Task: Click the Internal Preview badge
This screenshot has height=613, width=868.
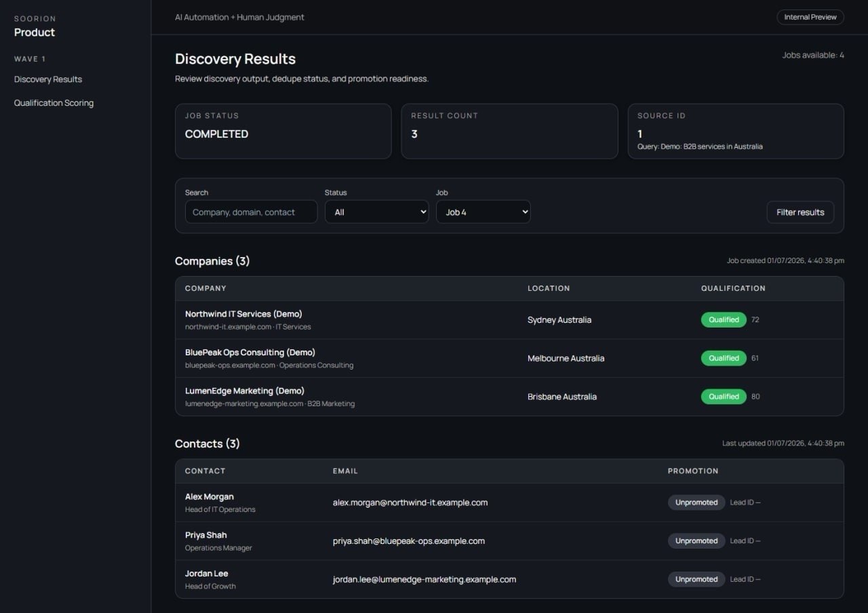Action: pos(810,17)
